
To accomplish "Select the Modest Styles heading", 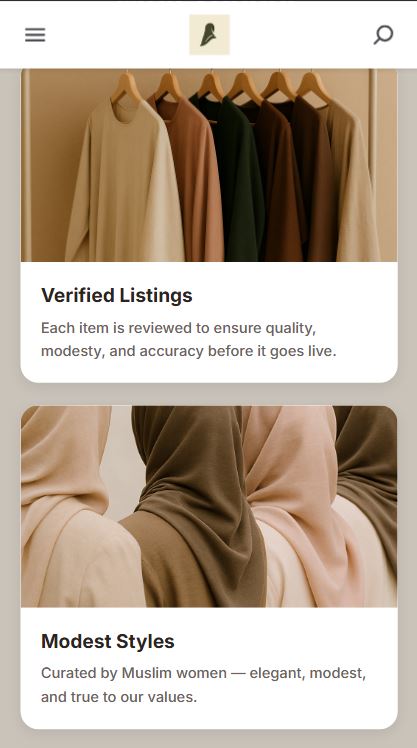I will (108, 641).
